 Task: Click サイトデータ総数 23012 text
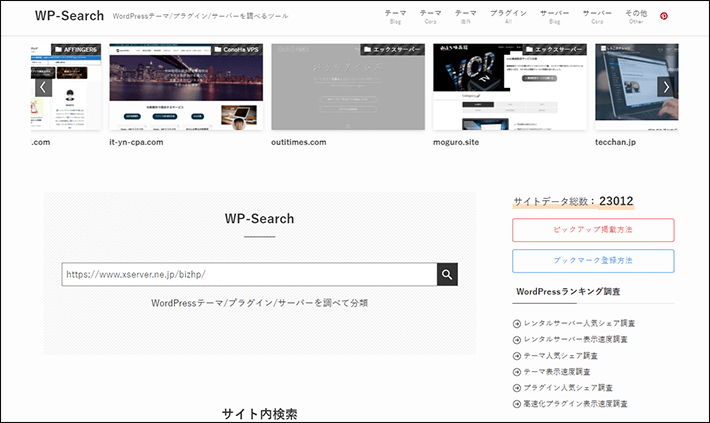coord(573,201)
